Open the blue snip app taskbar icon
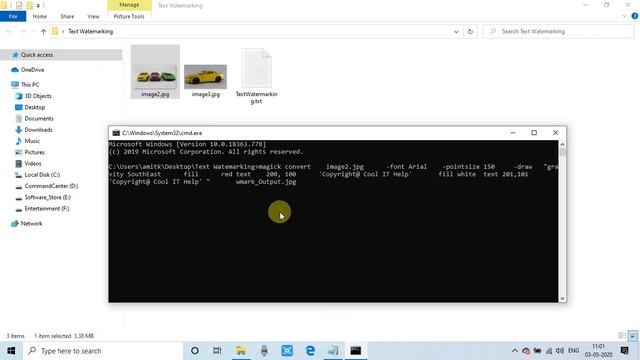 coord(287,351)
